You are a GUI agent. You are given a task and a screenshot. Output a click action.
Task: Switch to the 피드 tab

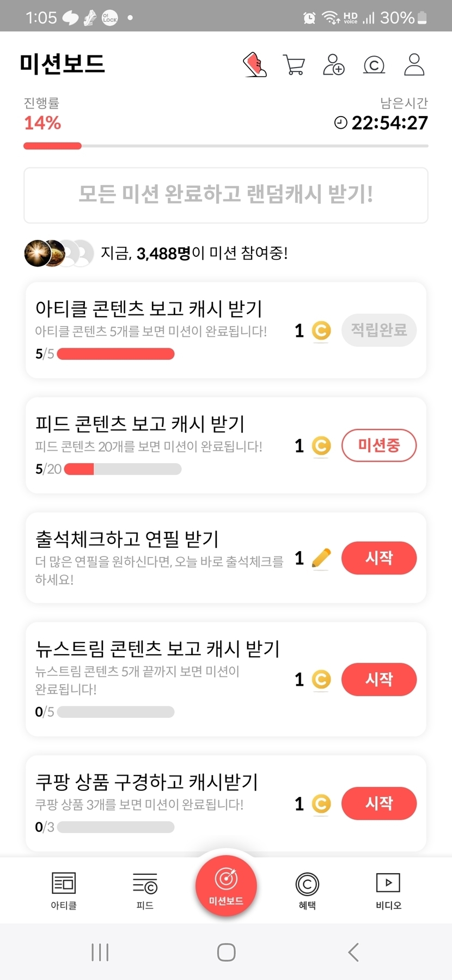(145, 890)
